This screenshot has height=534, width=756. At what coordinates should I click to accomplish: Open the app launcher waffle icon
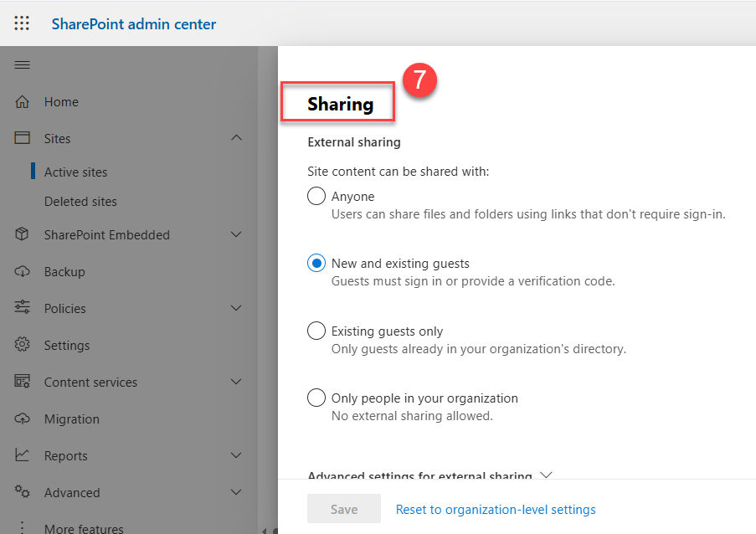pyautogui.click(x=22, y=23)
